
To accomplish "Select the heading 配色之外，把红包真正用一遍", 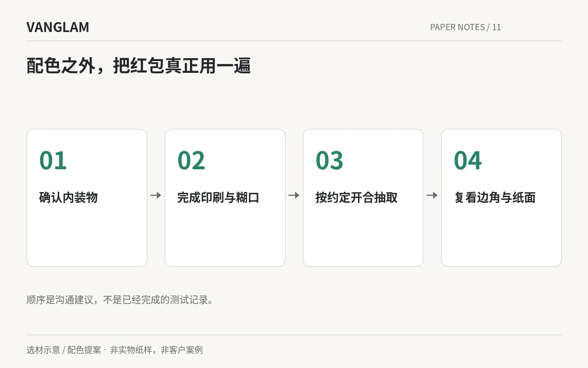I will [x=139, y=66].
